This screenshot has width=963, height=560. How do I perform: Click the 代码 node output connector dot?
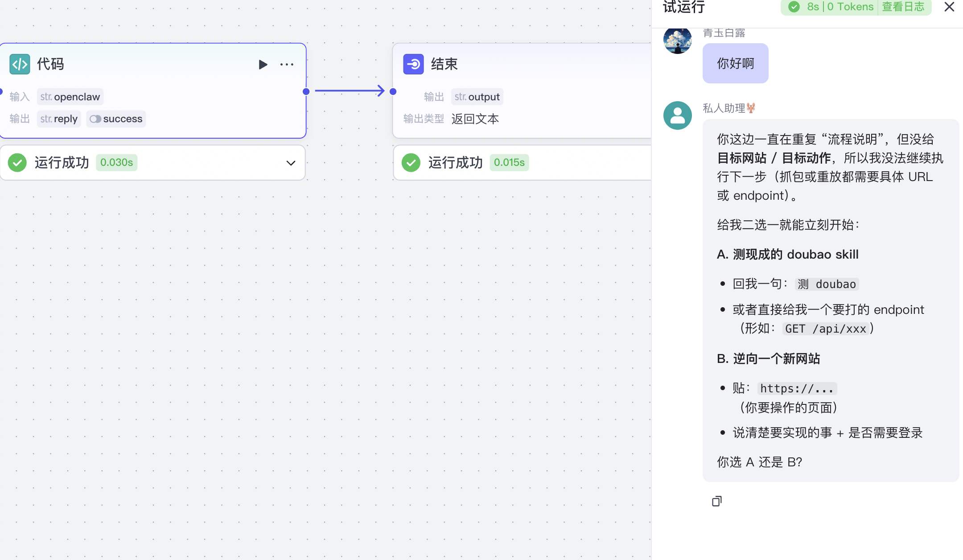pyautogui.click(x=306, y=91)
